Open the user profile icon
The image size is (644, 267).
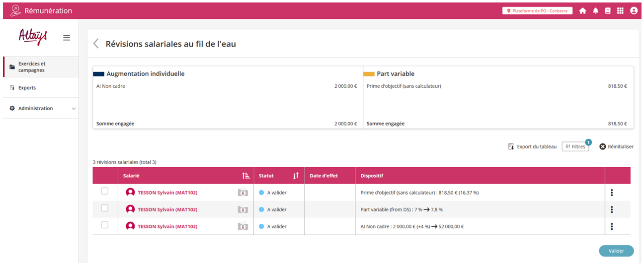click(634, 11)
